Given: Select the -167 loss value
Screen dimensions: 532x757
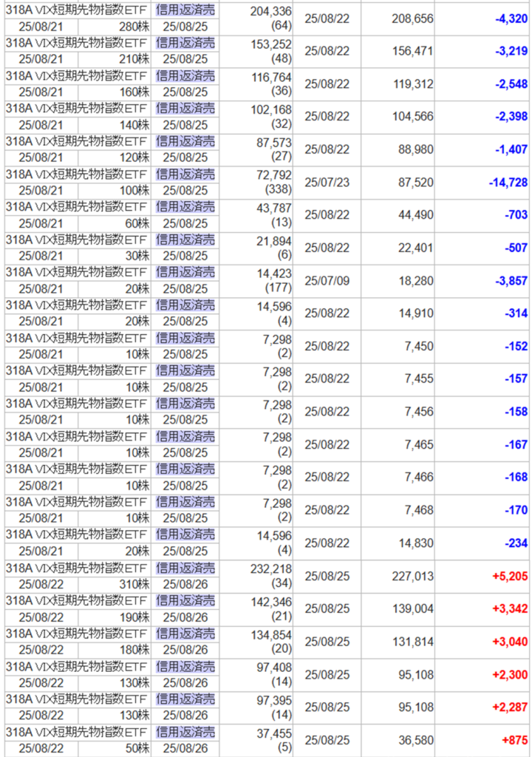Looking at the screenshot, I should tap(516, 444).
